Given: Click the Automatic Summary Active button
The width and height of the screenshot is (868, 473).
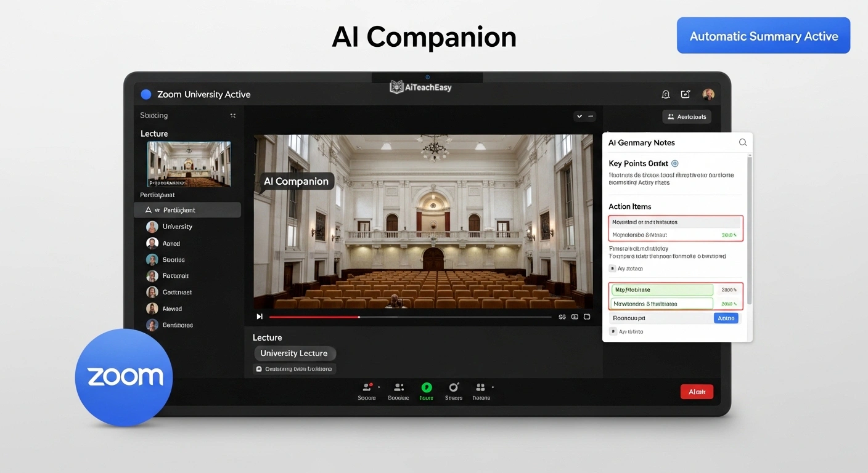Looking at the screenshot, I should [x=763, y=36].
